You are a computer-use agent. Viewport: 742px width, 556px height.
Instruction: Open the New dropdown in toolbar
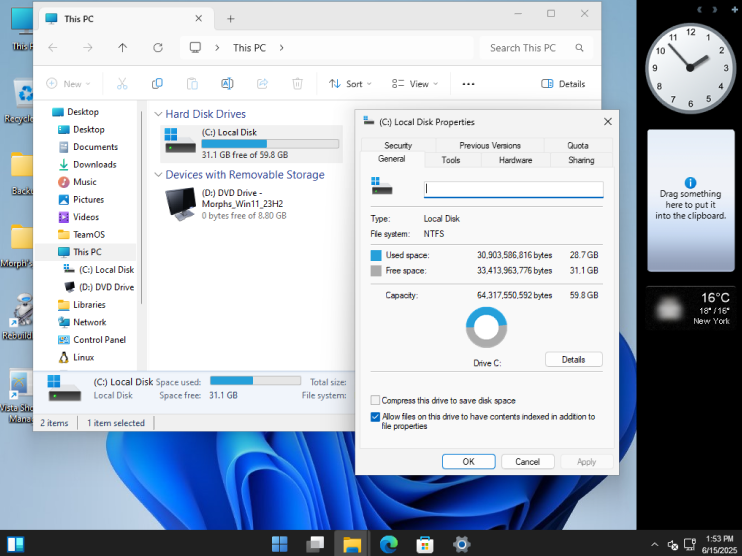[x=68, y=84]
